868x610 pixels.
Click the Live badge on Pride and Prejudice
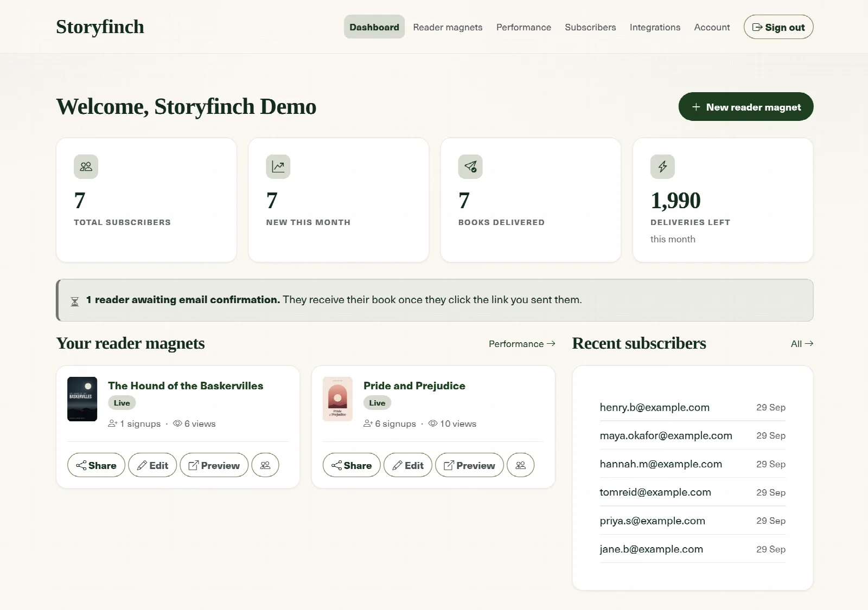click(x=377, y=403)
